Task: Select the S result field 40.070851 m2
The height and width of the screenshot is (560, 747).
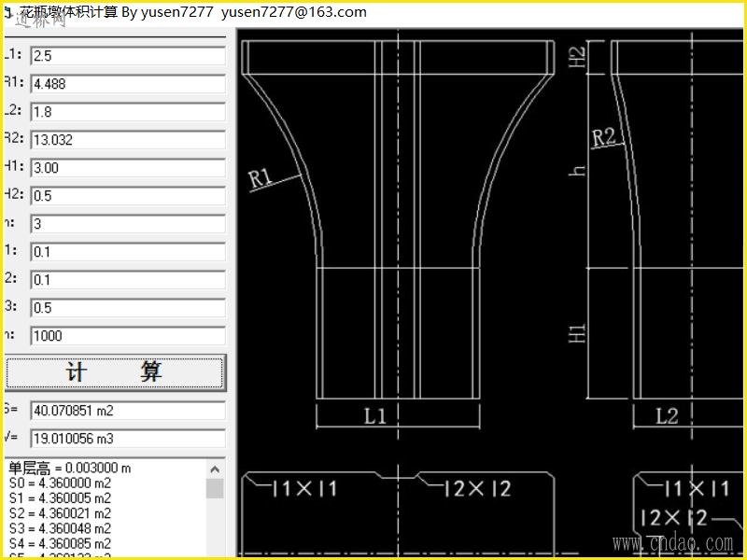Action: [128, 411]
